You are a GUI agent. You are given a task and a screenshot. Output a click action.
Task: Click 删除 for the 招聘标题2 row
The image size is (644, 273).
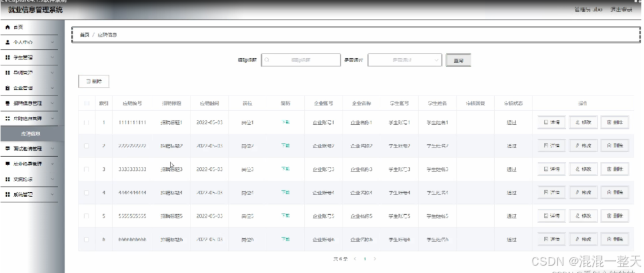click(615, 146)
